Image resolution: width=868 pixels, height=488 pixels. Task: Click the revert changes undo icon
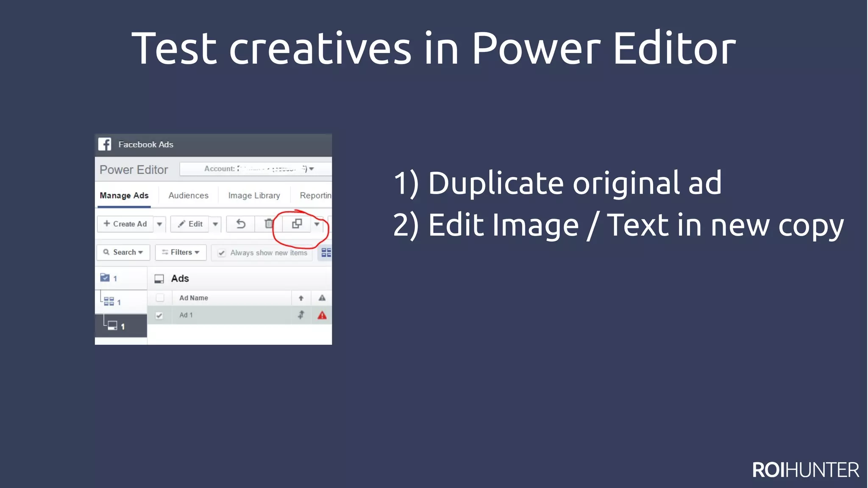(240, 224)
